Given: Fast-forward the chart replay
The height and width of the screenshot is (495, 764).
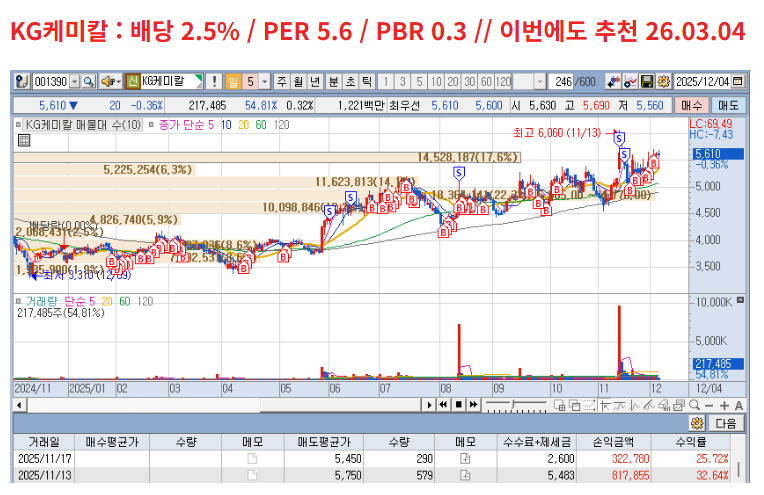Looking at the screenshot, I should click(474, 405).
